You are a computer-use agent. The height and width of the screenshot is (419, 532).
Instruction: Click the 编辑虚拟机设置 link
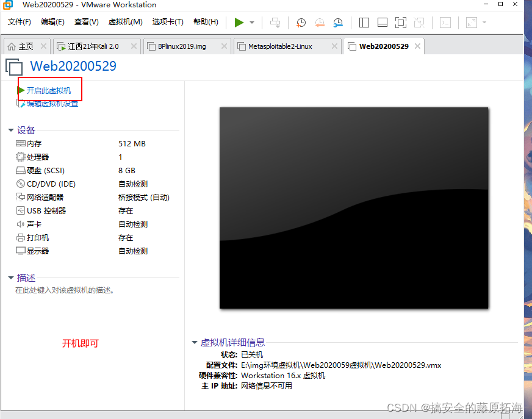coord(52,104)
